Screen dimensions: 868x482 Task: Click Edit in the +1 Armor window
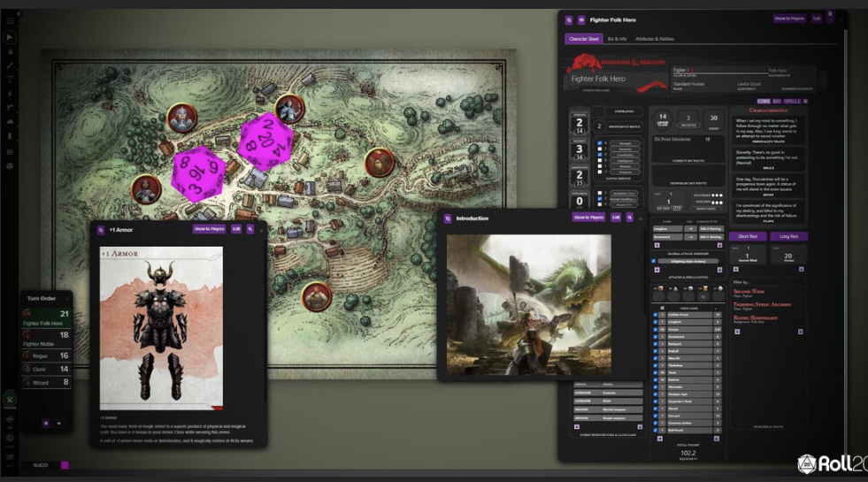coord(236,228)
